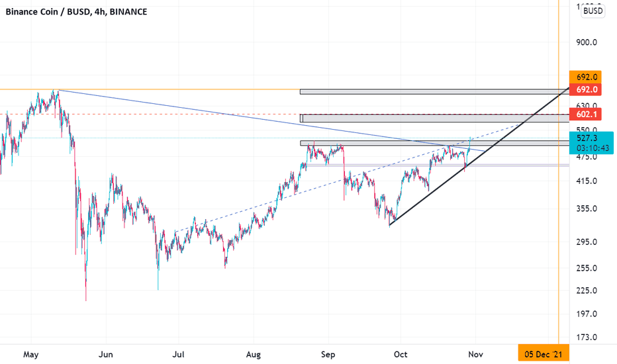Click the 05 Dec '21 date label
Image resolution: width=617 pixels, height=364 pixels.
[544, 354]
